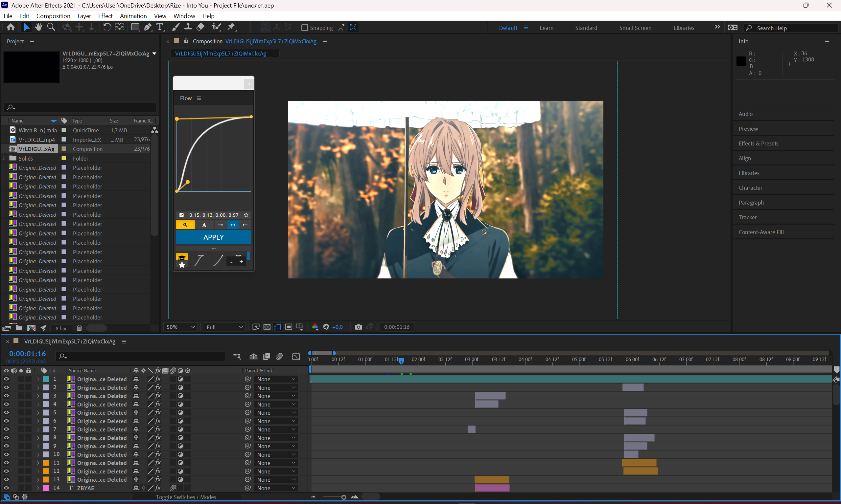Hide layer 14 ZBYAE with eye icon
This screenshot has width=841, height=504.
coord(6,488)
